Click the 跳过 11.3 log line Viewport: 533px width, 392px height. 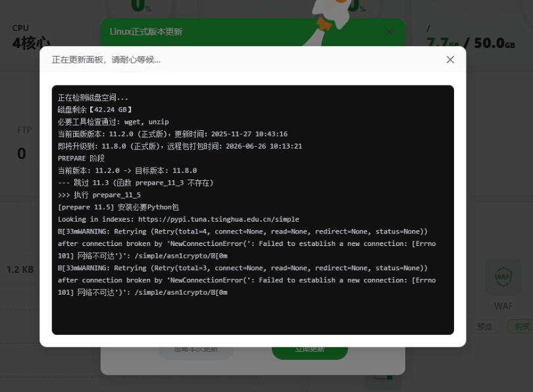pyautogui.click(x=136, y=183)
